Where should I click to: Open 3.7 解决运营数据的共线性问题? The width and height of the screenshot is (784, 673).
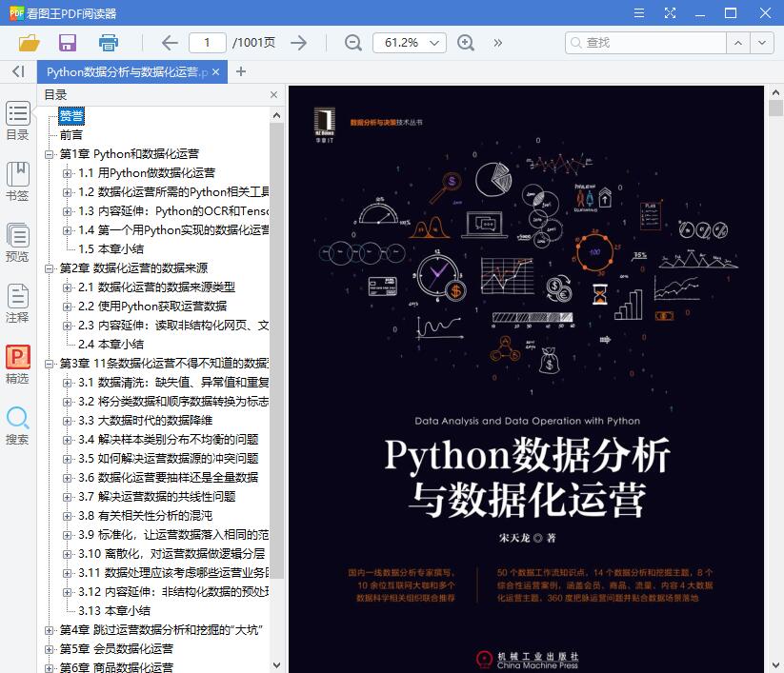(x=156, y=497)
